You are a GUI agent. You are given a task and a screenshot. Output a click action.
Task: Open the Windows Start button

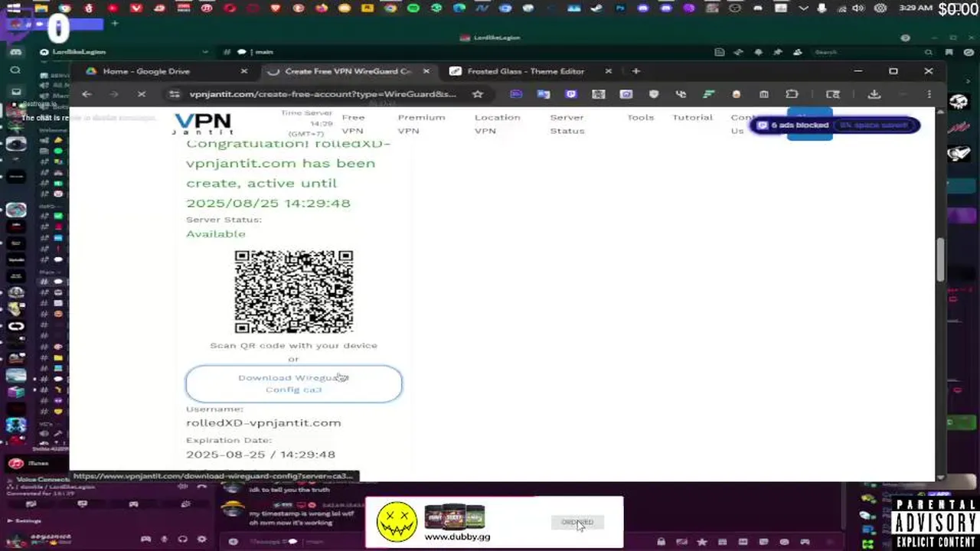click(x=14, y=8)
